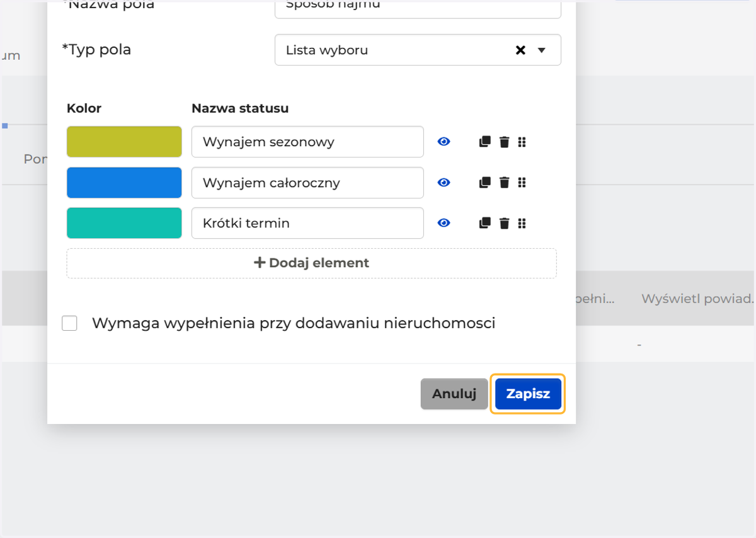
Task: Toggle visibility of Wynajem sezonowy
Action: tap(444, 142)
